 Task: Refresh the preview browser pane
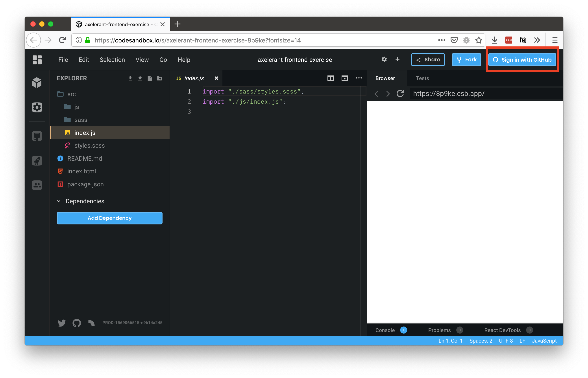400,94
